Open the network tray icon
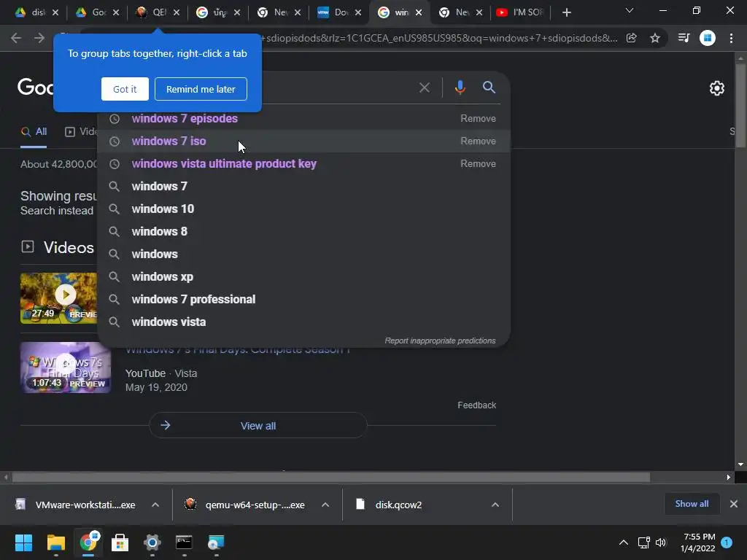Screen dimensions: 747x560 643,542
